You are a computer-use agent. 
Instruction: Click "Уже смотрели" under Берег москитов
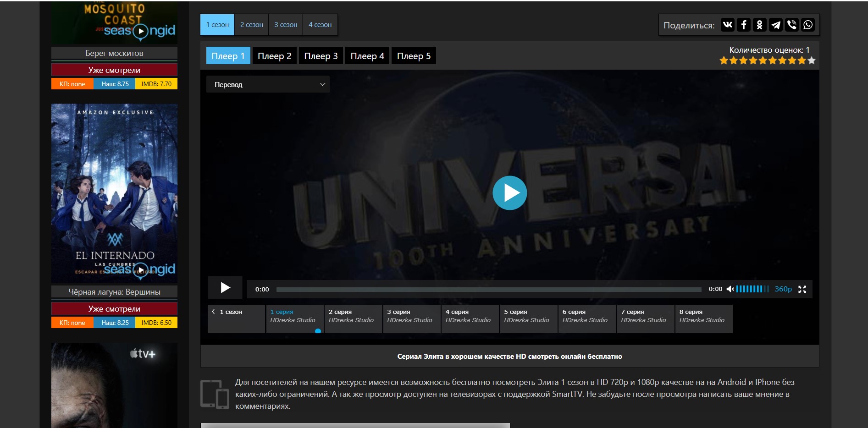click(114, 70)
